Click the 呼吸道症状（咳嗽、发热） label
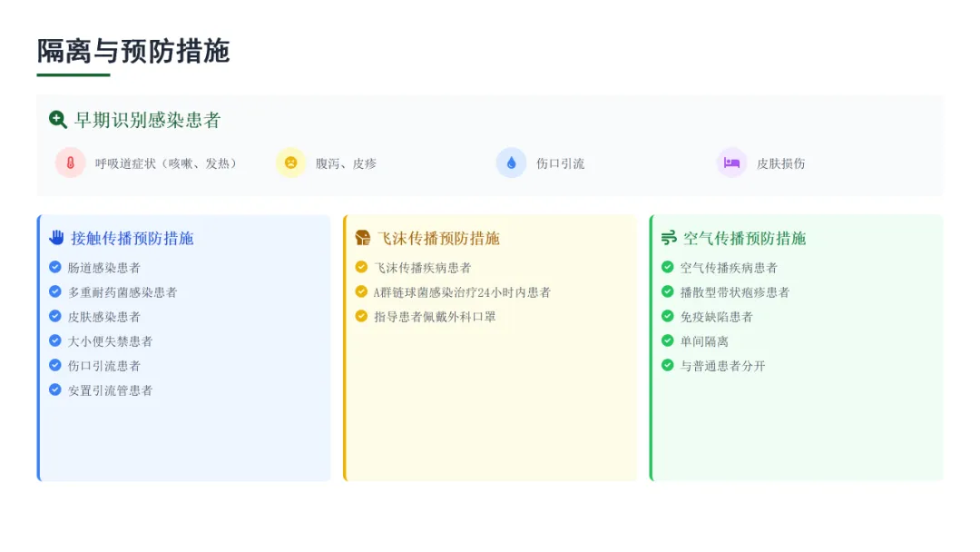980x552 pixels. pyautogui.click(x=168, y=163)
